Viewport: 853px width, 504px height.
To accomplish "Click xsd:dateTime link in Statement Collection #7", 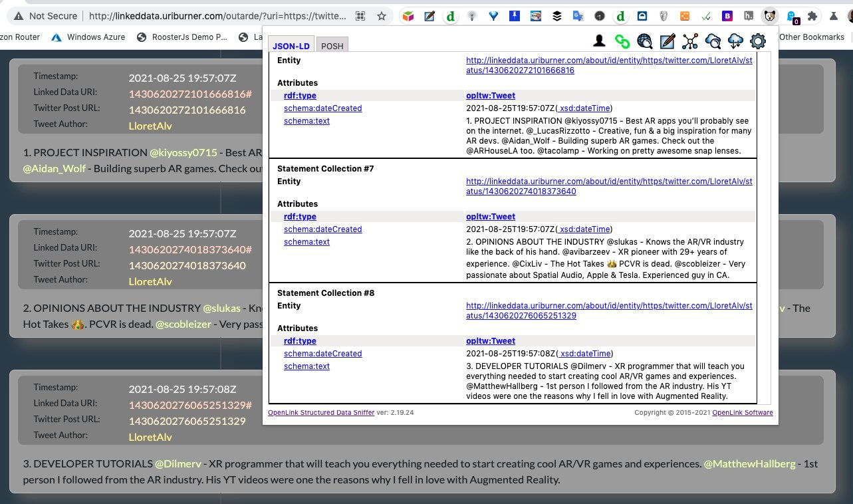I will tap(584, 229).
